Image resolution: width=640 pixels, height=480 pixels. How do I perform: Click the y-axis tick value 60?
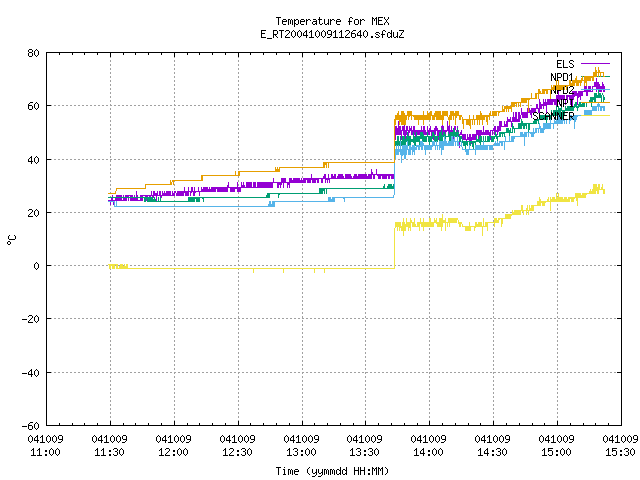point(34,107)
